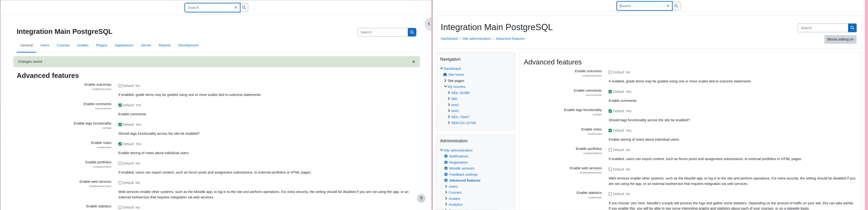Open the Reports tab
This screenshot has width=868, height=210.
coord(164,45)
